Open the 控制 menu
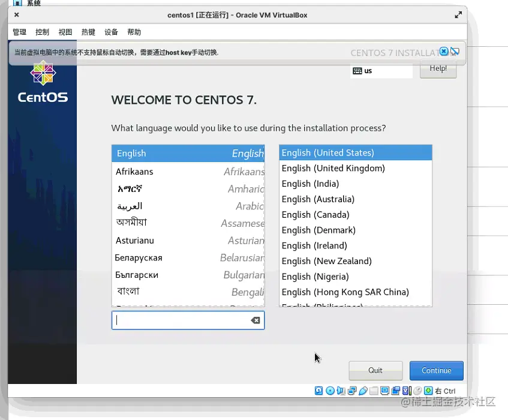 (42, 32)
